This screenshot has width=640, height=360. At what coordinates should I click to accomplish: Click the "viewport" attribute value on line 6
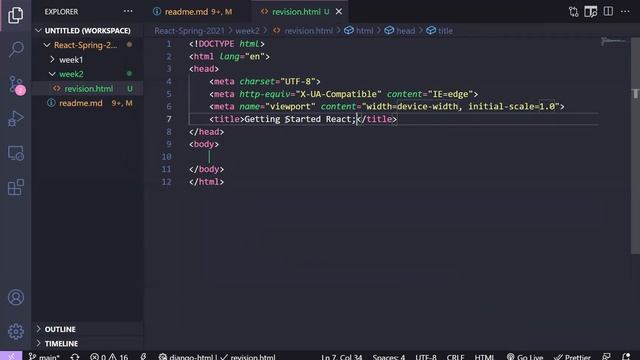click(290, 107)
